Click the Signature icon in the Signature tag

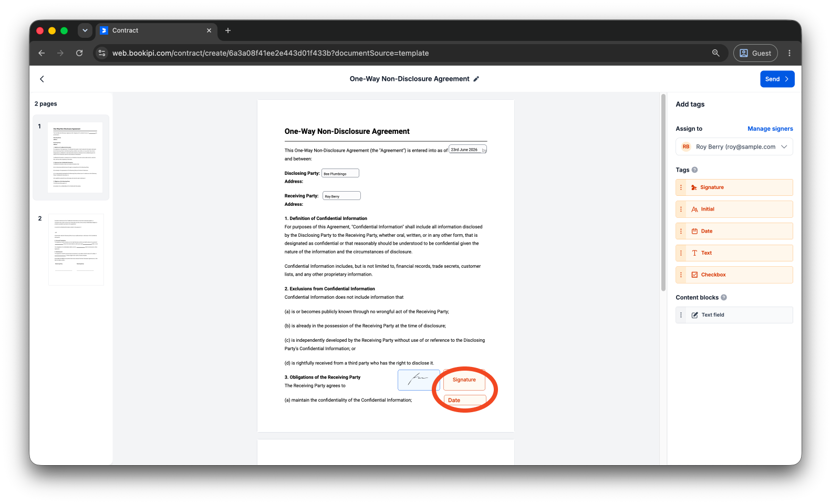tap(694, 187)
